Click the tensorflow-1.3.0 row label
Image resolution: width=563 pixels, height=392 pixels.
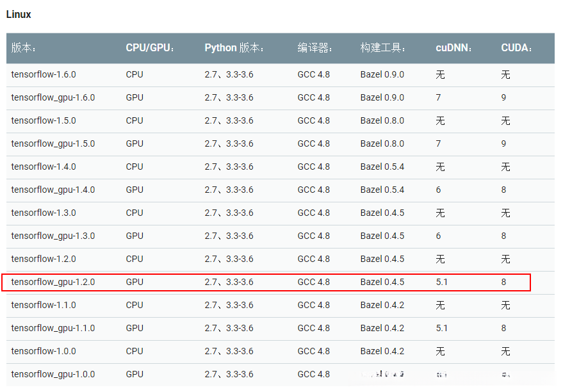(x=44, y=213)
